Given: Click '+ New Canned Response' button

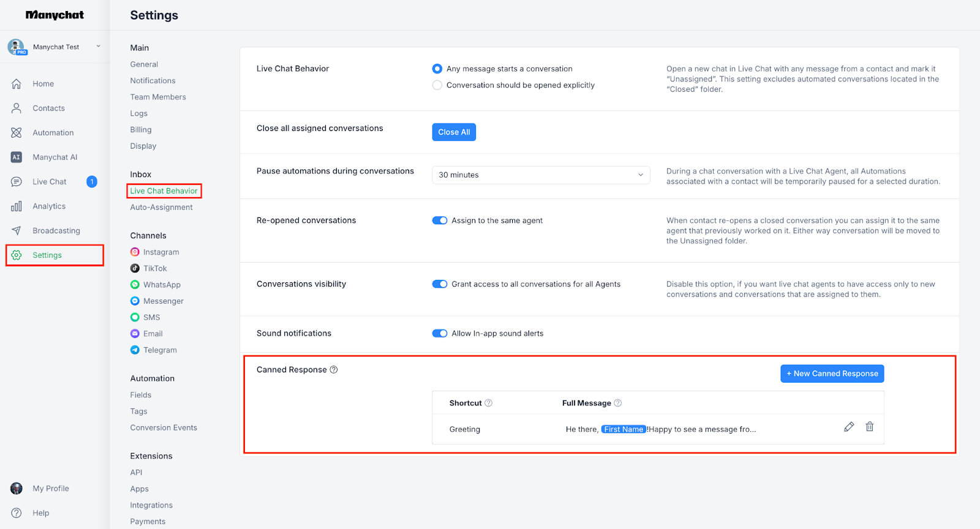Looking at the screenshot, I should [832, 373].
